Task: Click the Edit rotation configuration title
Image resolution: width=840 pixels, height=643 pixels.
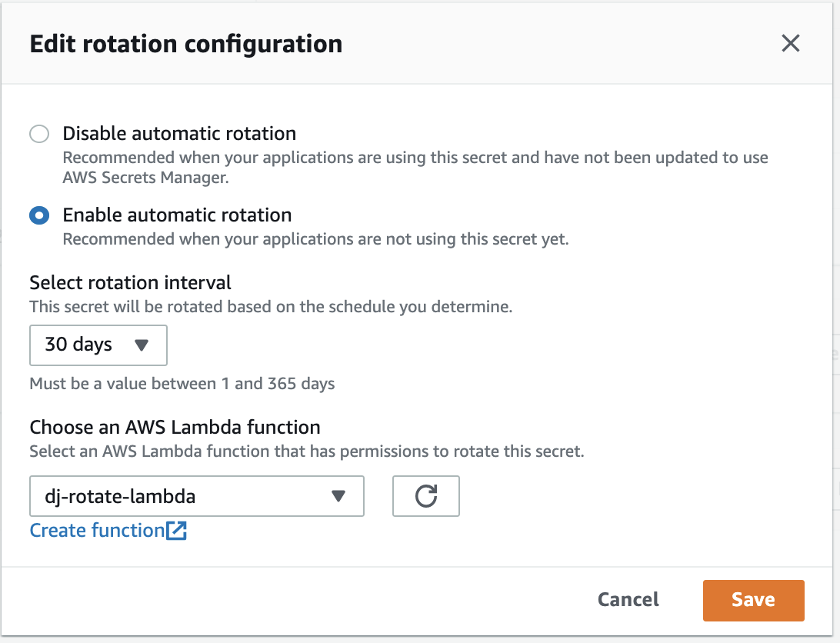Action: (x=185, y=44)
